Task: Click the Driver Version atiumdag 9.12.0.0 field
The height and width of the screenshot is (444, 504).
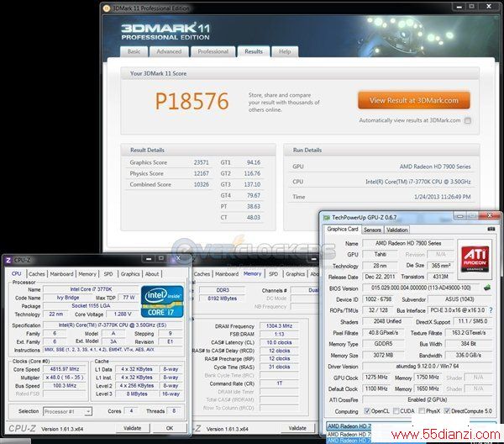Action: point(428,366)
